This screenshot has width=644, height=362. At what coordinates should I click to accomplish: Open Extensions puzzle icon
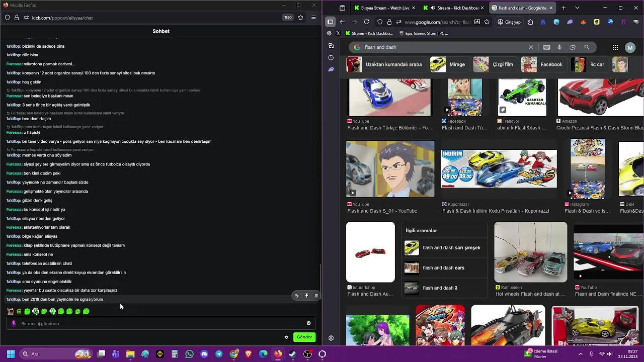click(x=530, y=22)
